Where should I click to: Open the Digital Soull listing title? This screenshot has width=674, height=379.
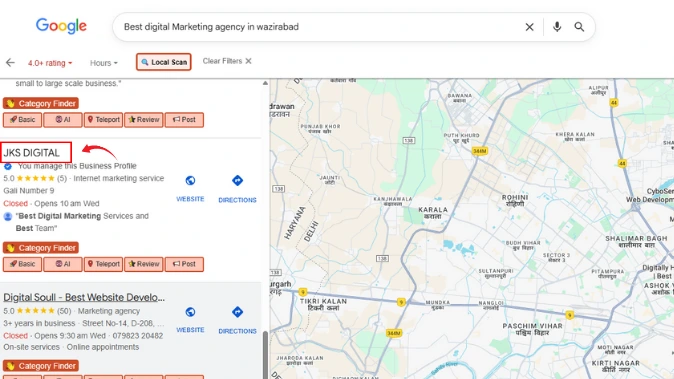coord(84,297)
